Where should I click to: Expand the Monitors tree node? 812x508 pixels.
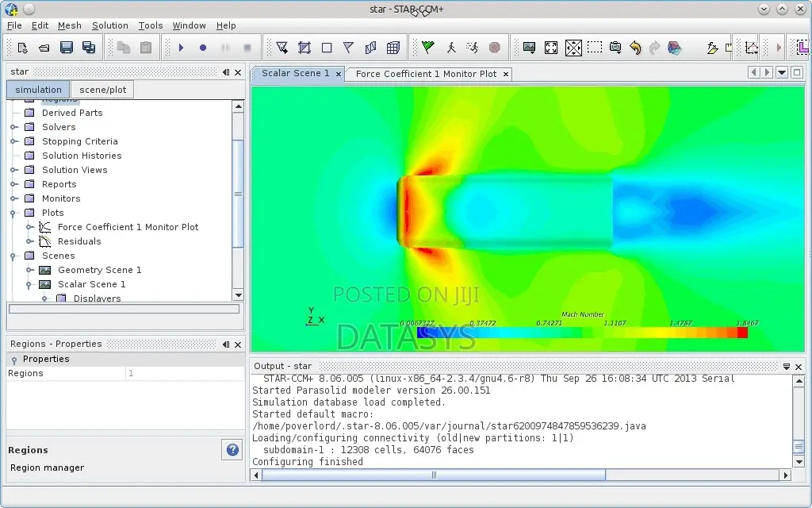tap(14, 198)
